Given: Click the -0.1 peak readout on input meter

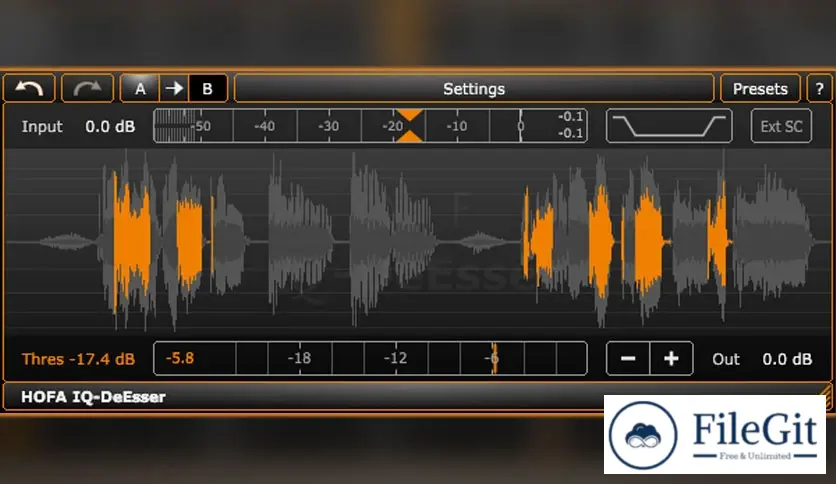Looking at the screenshot, I should 570,117.
